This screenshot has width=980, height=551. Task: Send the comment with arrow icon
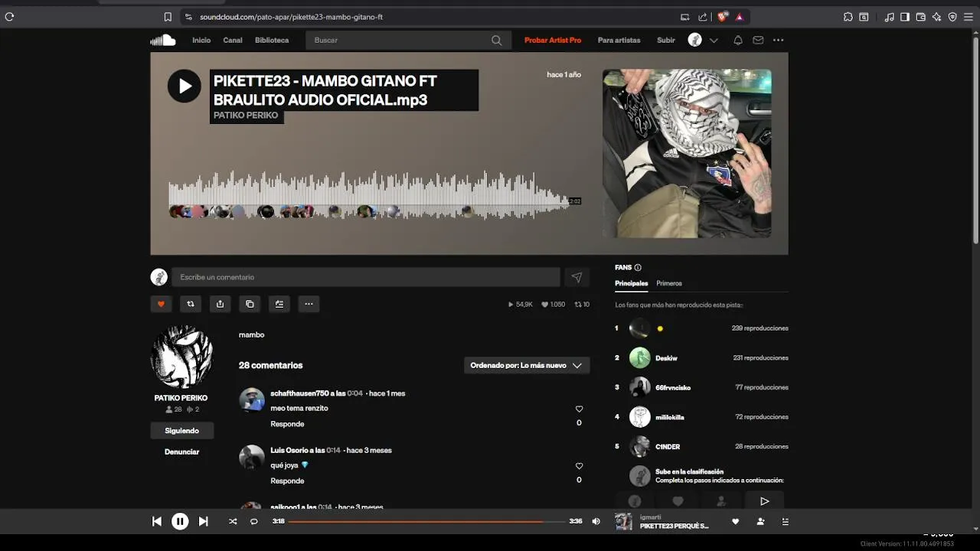click(x=577, y=277)
